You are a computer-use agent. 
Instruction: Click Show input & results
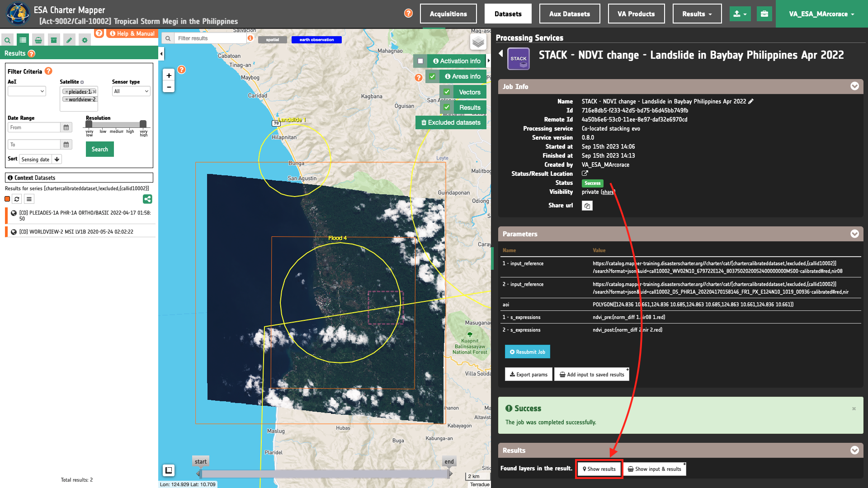coord(655,469)
